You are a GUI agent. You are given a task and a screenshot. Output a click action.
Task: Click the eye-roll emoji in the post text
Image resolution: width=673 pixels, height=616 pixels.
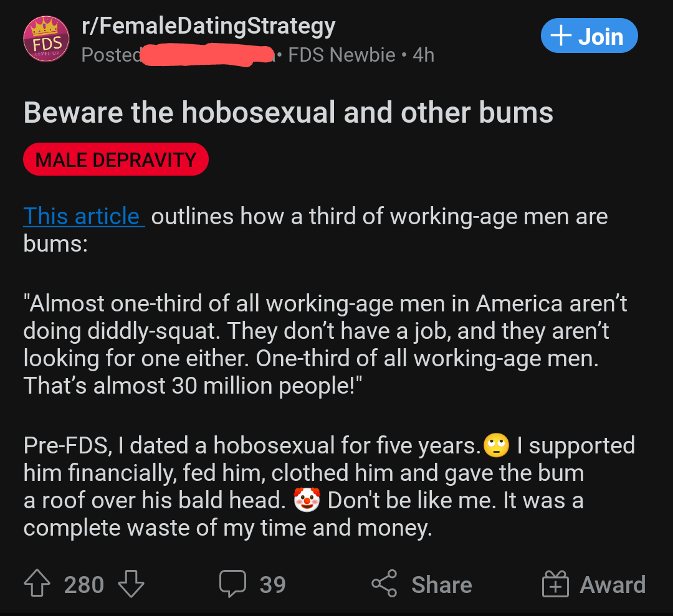tap(496, 445)
